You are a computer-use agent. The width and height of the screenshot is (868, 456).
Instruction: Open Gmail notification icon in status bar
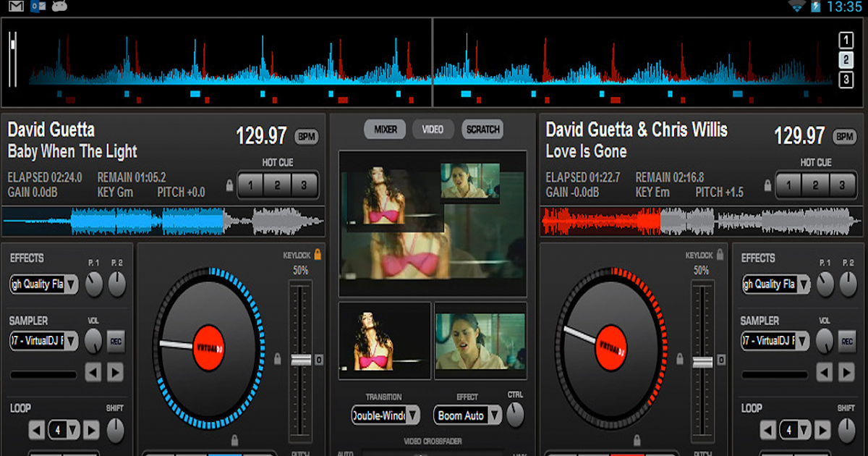15,7
